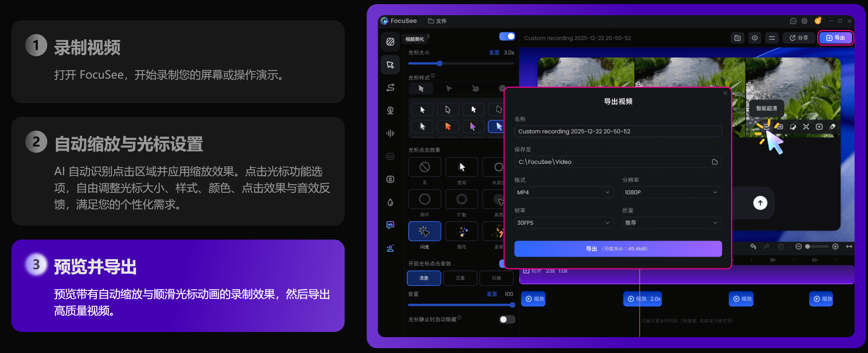Click the folder browse icon in save path
868x353 pixels.
coord(714,162)
